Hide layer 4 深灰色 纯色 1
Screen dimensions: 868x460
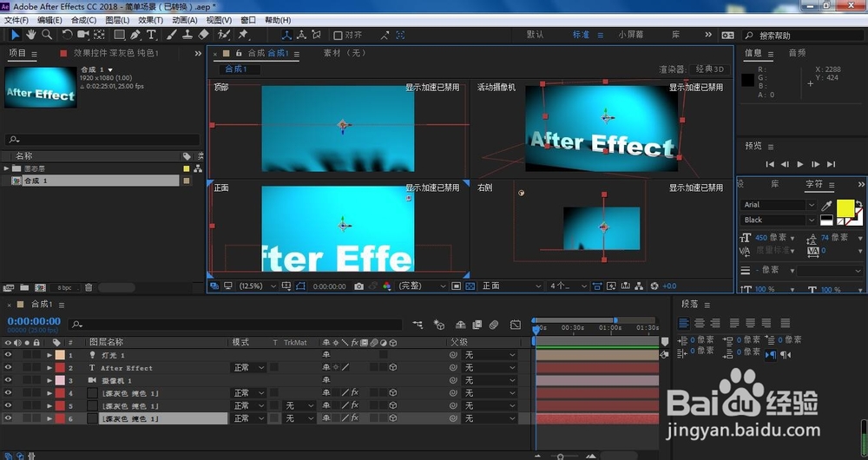(8, 393)
